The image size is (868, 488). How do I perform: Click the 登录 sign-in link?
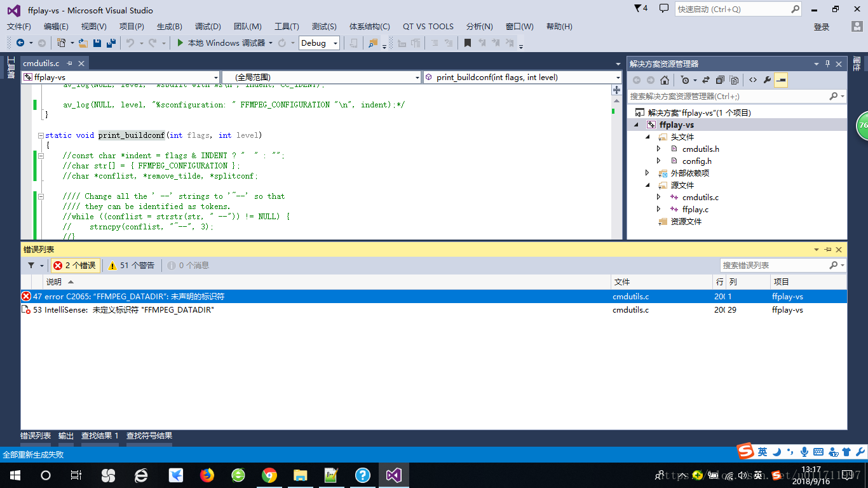822,27
